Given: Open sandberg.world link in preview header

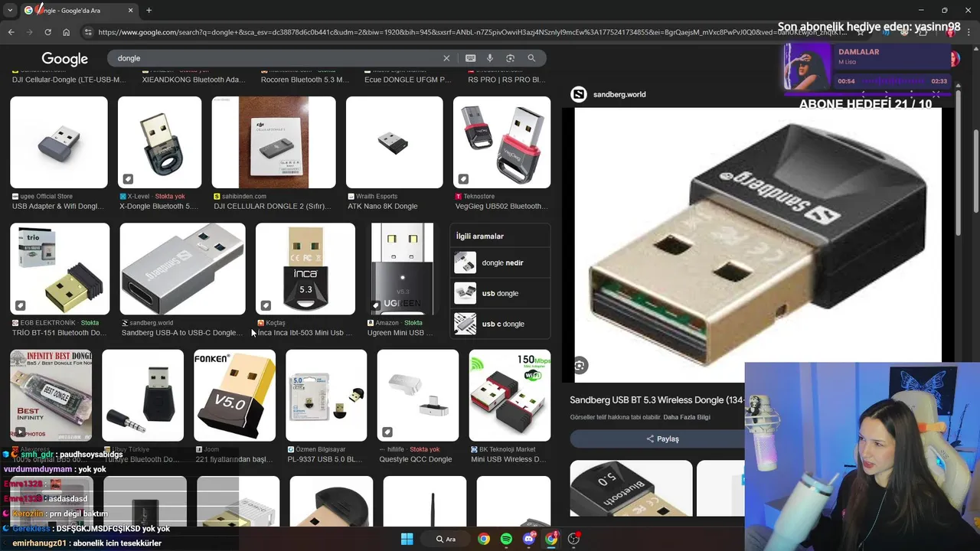Looking at the screenshot, I should (x=619, y=94).
